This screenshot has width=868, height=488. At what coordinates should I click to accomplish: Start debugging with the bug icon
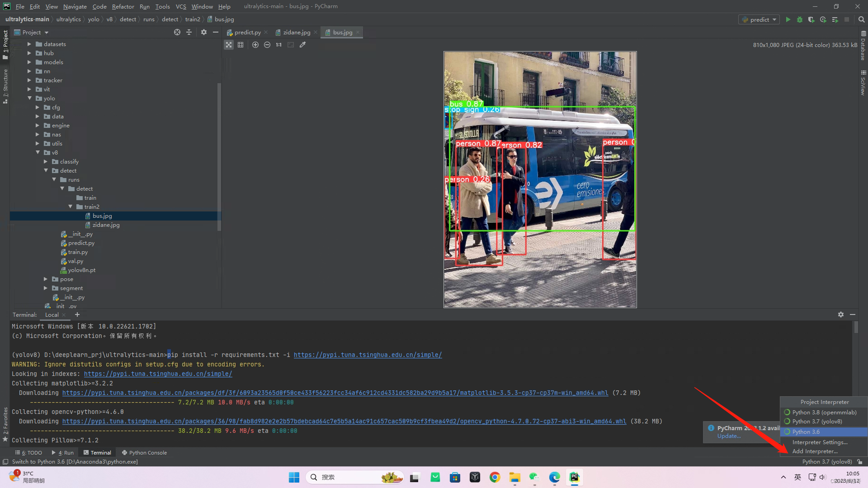800,19
